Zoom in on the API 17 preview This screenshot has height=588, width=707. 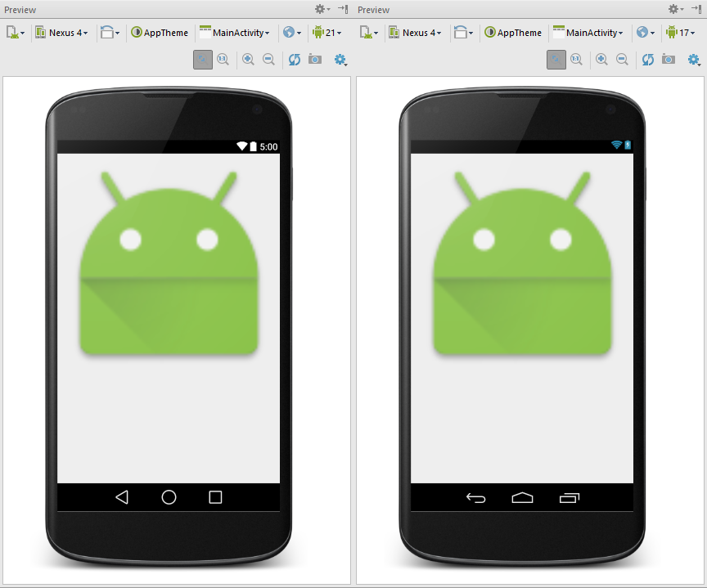tap(601, 60)
